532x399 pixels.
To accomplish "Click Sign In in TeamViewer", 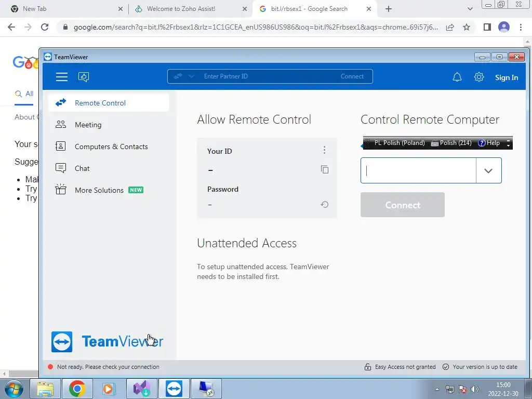I will [x=506, y=77].
